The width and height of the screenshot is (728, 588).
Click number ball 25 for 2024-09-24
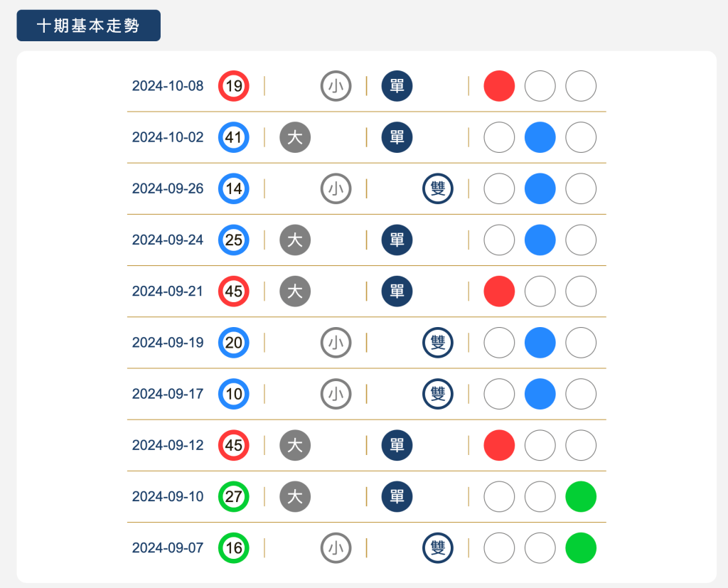coord(234,240)
